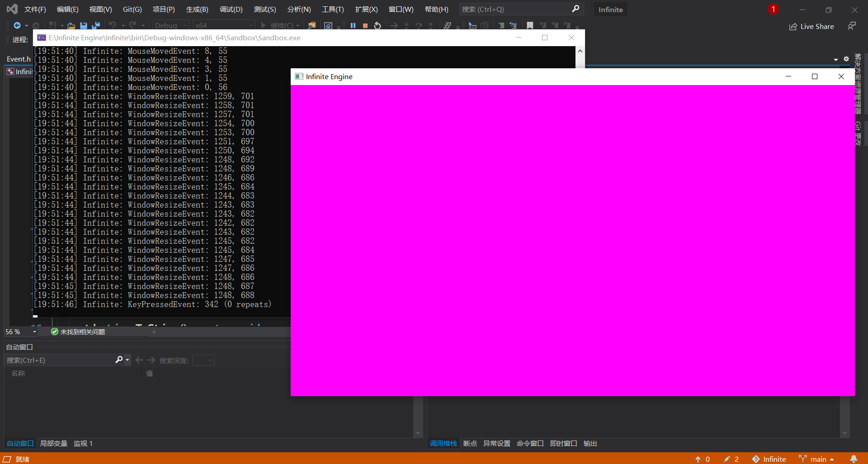Open the settings gear in editor tab bar
Image resolution: width=868 pixels, height=464 pixels.
[846, 59]
